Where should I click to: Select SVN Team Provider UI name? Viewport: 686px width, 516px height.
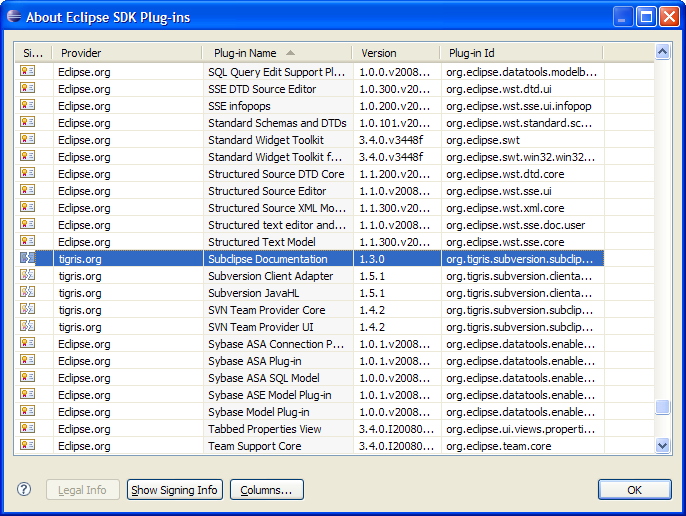click(x=261, y=327)
